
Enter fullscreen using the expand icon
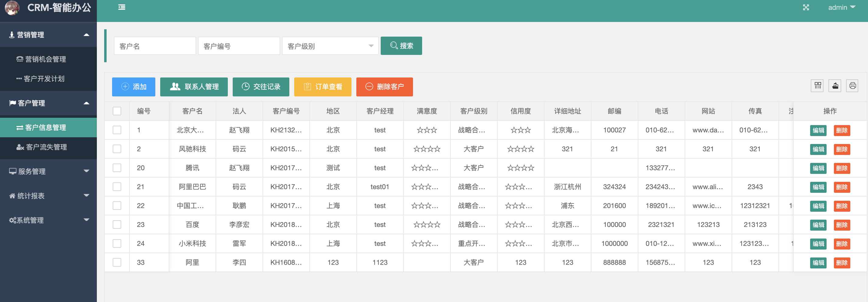(806, 7)
